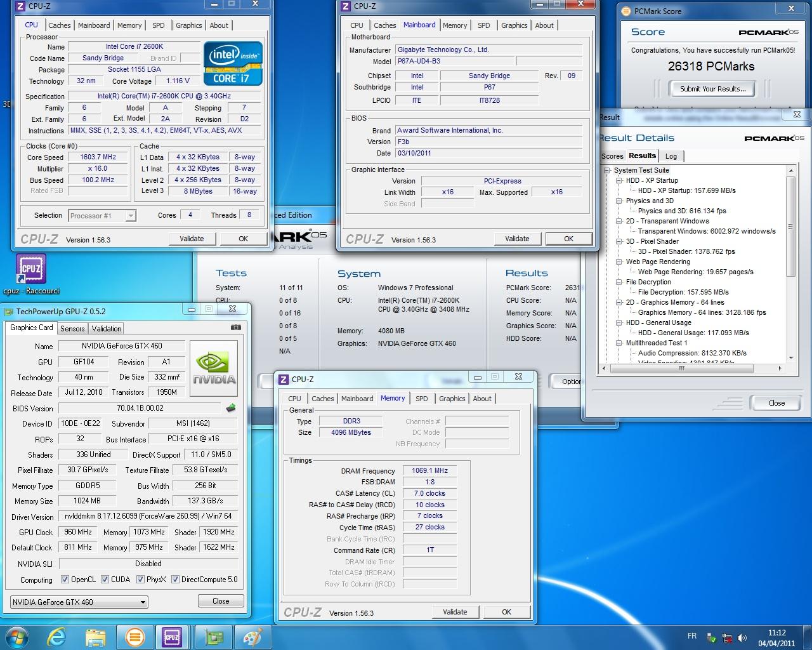Click the PCMark Score title bar icon

point(626,11)
